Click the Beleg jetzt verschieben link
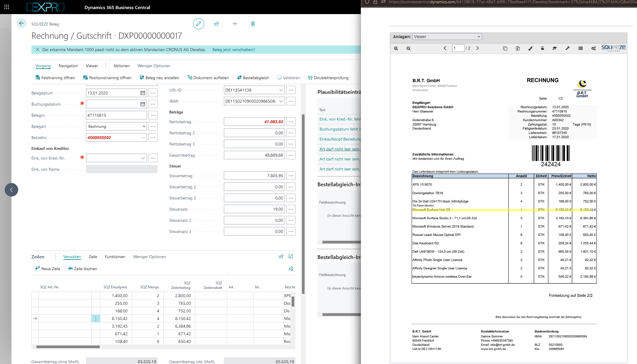The height and width of the screenshot is (364, 637). 234,50
